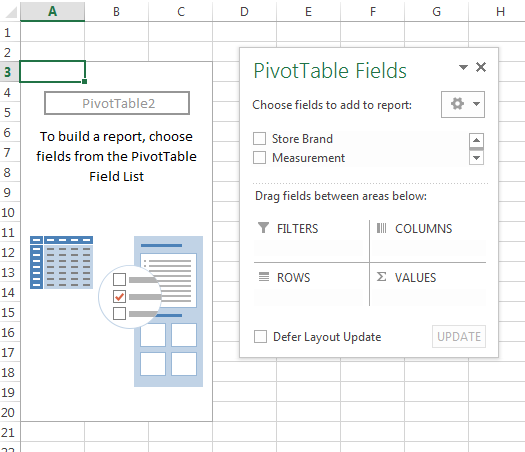Check the Measurement field
This screenshot has width=525, height=452.
click(x=259, y=157)
